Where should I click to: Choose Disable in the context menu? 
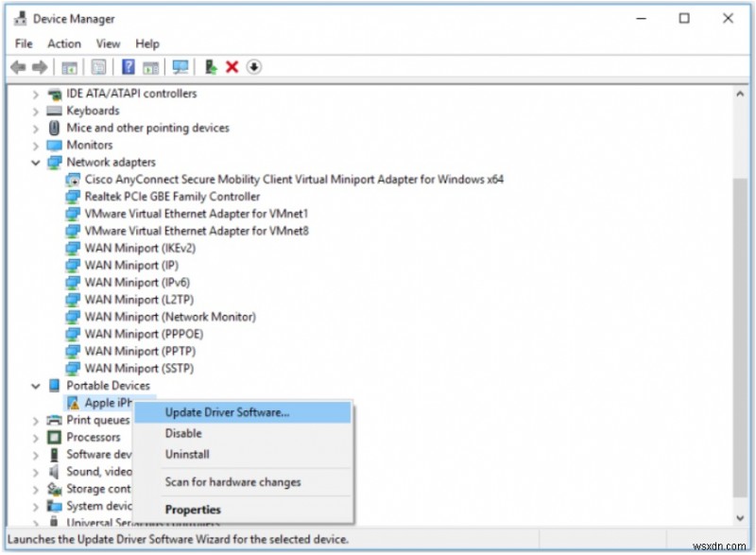[x=243, y=433]
